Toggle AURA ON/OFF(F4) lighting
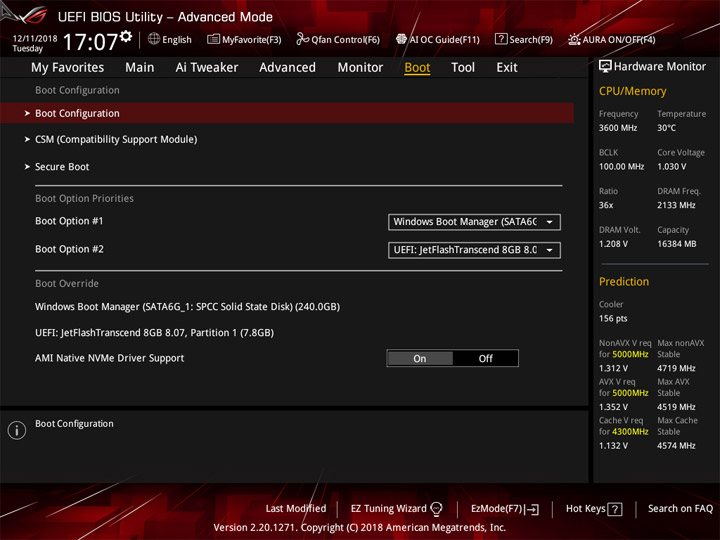 click(611, 39)
